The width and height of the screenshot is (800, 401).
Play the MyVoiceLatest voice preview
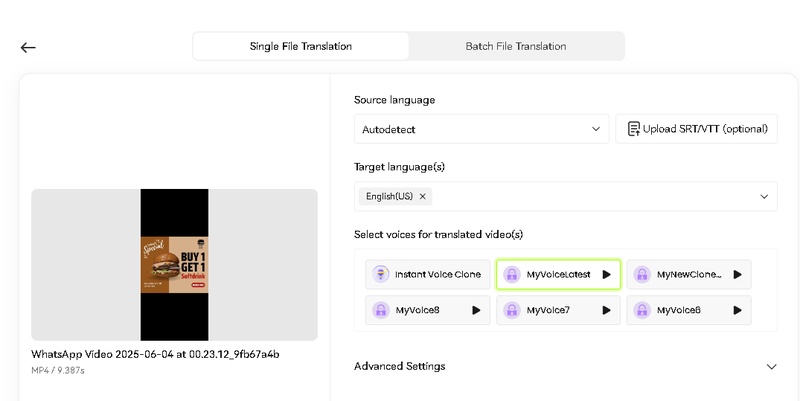(x=606, y=274)
